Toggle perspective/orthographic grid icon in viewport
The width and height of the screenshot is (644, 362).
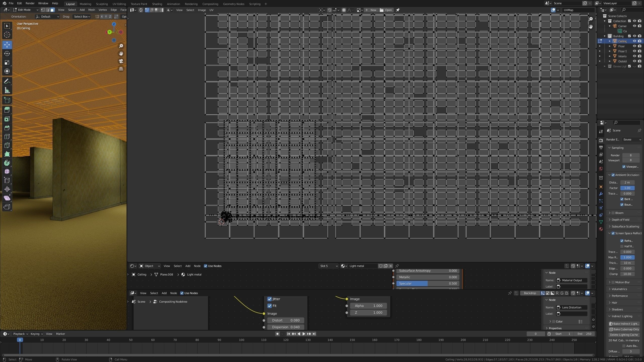point(121,69)
